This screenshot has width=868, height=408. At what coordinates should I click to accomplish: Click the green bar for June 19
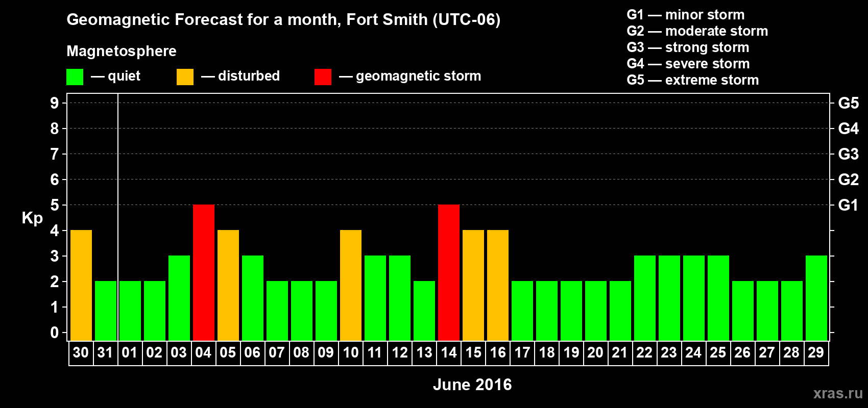571,311
